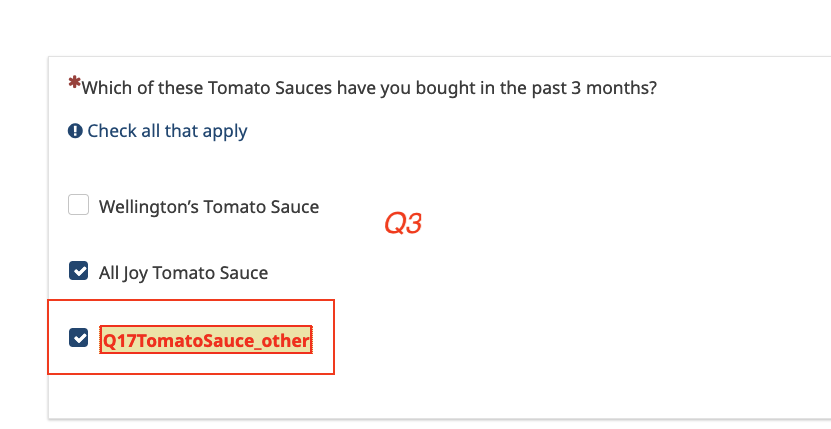The image size is (831, 429).
Task: Select the All Joy Tomato Sauce label
Action: (x=183, y=272)
